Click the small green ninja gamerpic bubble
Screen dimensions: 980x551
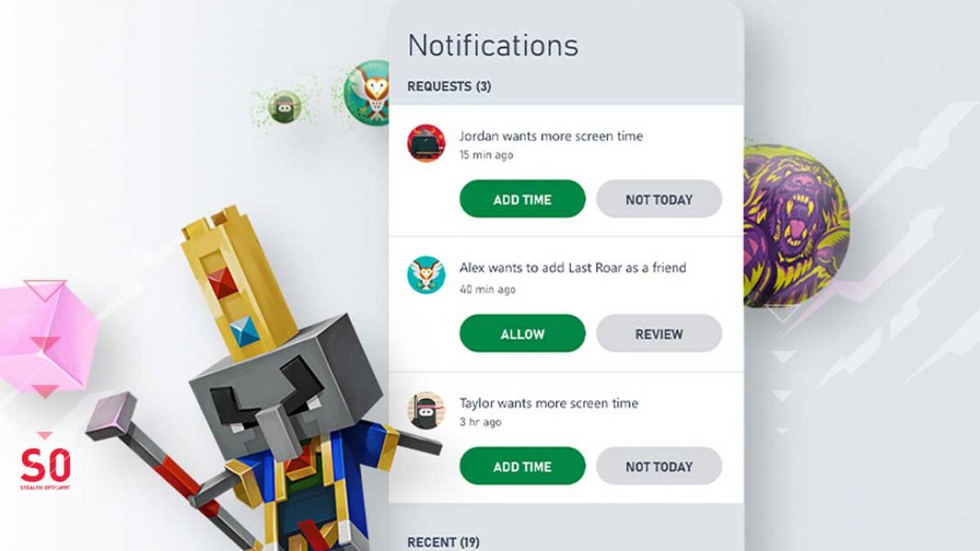tap(284, 108)
